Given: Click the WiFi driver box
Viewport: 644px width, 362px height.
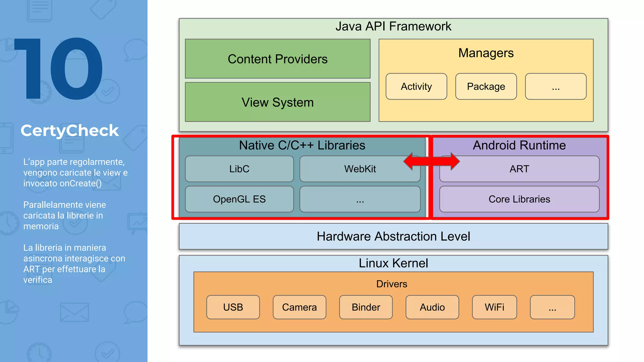Looking at the screenshot, I should (x=494, y=307).
